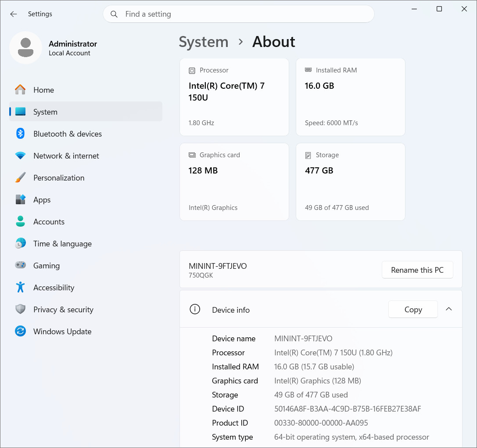Click the Home house icon in sidebar
Screen dimensions: 477x448
20,90
